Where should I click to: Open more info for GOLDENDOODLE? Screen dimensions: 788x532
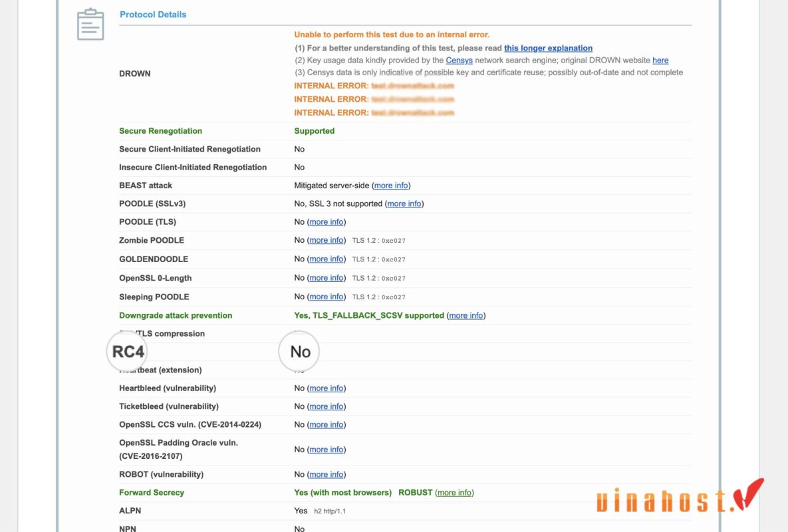[327, 259]
